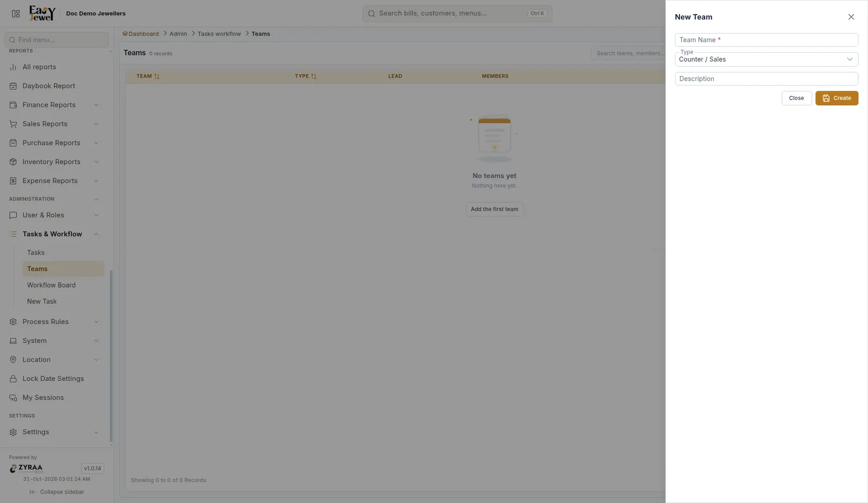Click the Finance Reports wallet icon
Image resolution: width=868 pixels, height=503 pixels.
(x=13, y=105)
